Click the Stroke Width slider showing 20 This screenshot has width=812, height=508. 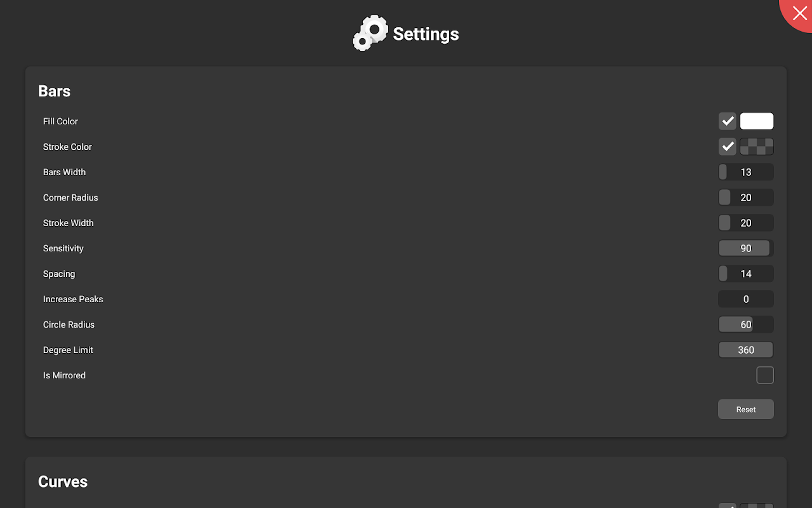[746, 223]
